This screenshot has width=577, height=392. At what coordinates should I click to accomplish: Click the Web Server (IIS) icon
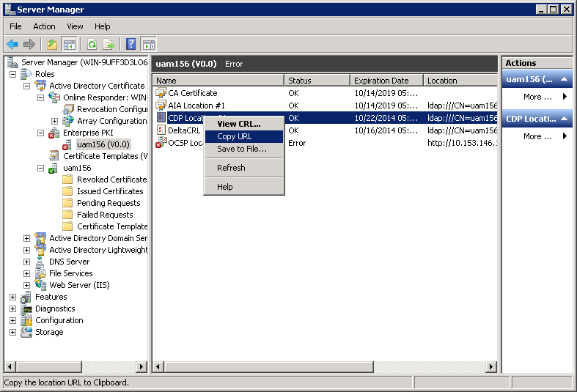coord(40,285)
